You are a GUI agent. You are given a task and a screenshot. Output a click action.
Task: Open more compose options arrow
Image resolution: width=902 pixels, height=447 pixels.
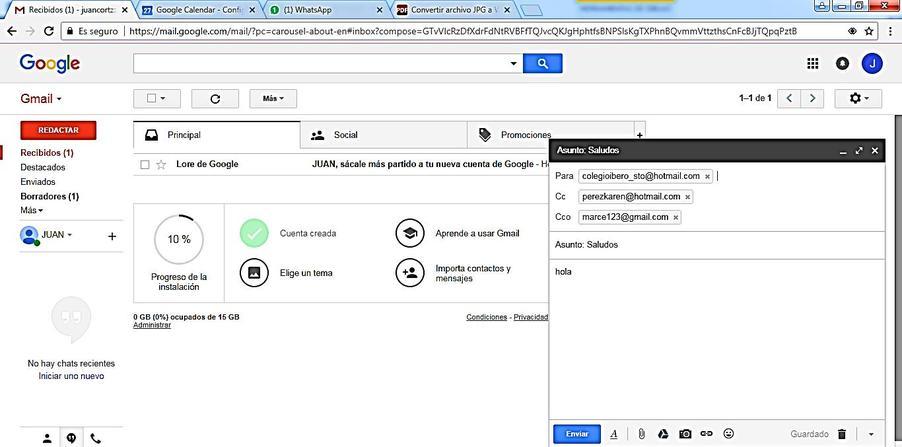870,434
